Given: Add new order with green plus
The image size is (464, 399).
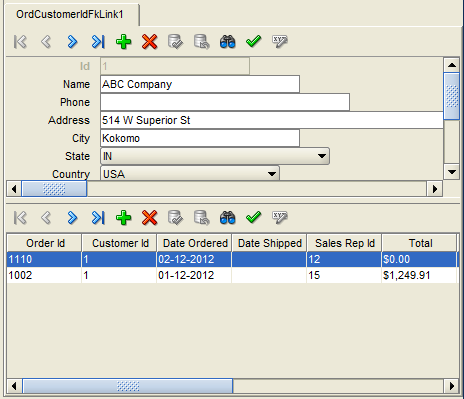Looking at the screenshot, I should coord(124,218).
